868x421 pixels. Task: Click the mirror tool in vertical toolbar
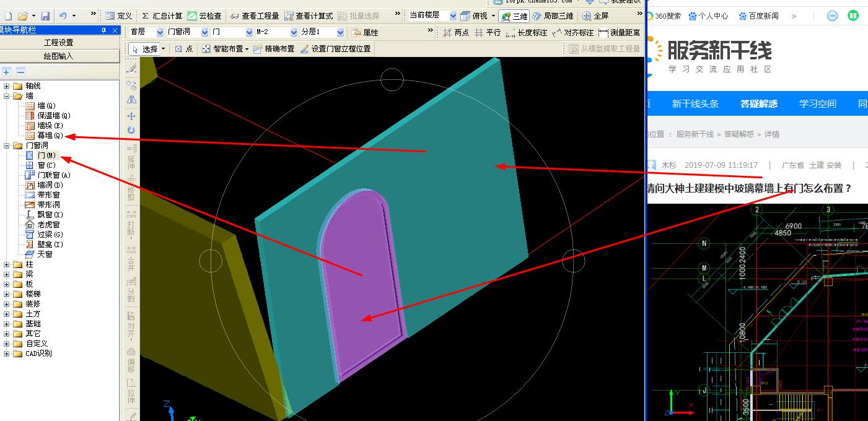click(x=131, y=99)
